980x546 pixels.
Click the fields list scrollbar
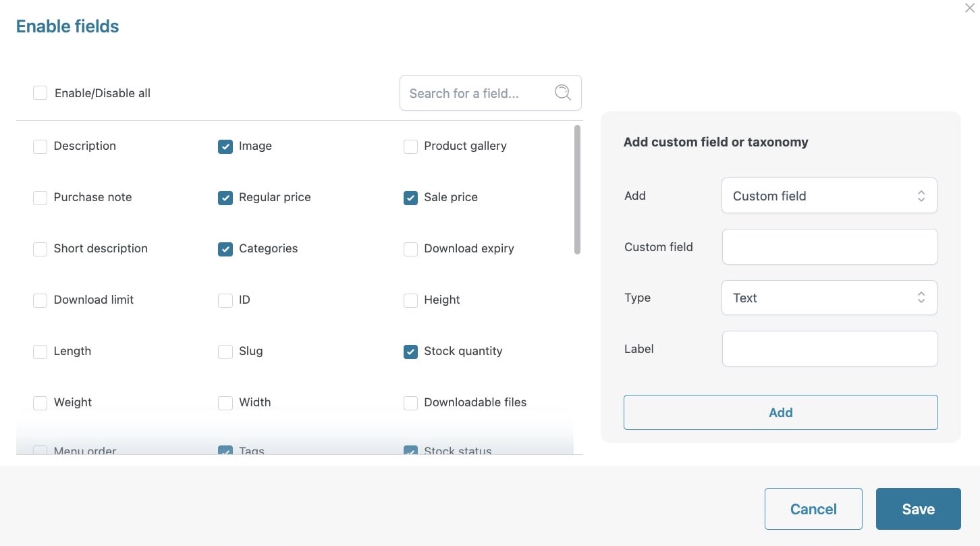click(x=577, y=190)
